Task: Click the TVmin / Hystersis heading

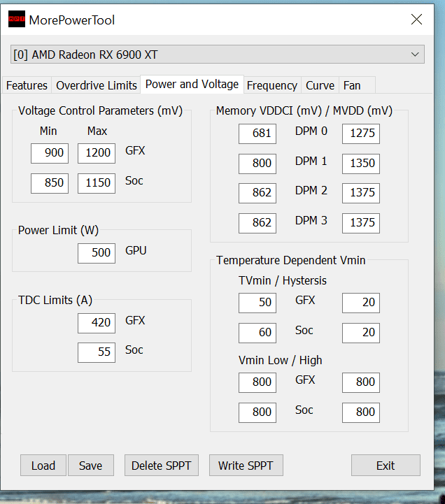Action: pyautogui.click(x=283, y=280)
